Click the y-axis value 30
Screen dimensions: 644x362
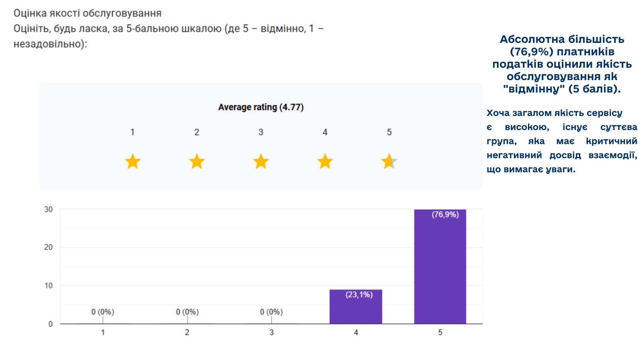tap(48, 209)
